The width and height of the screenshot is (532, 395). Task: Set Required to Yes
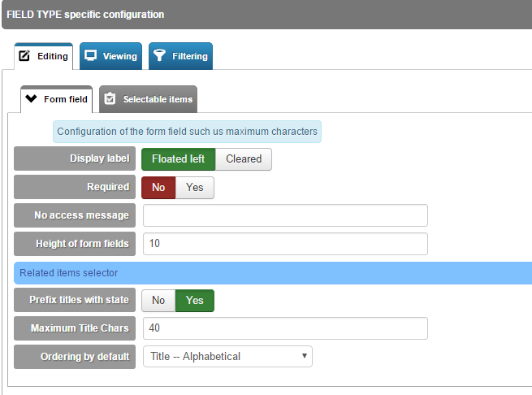click(x=195, y=188)
